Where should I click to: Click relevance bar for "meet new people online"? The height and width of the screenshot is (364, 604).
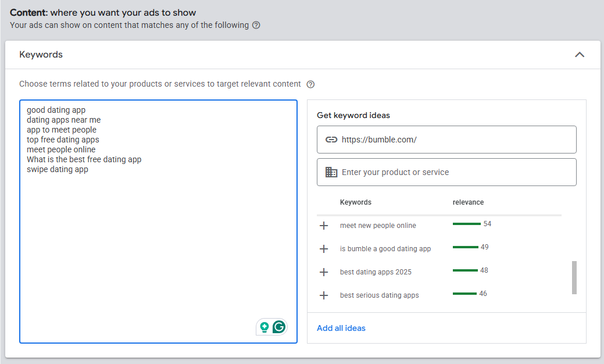click(x=466, y=223)
